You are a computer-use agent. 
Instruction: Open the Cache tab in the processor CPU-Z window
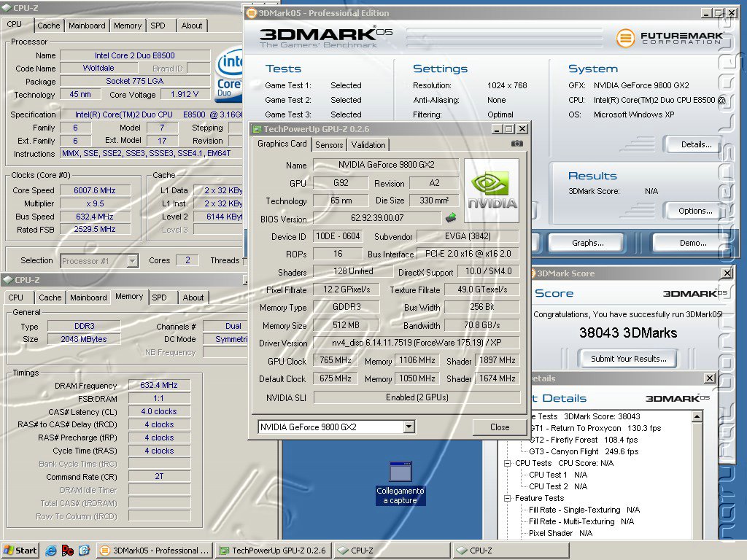(x=49, y=26)
